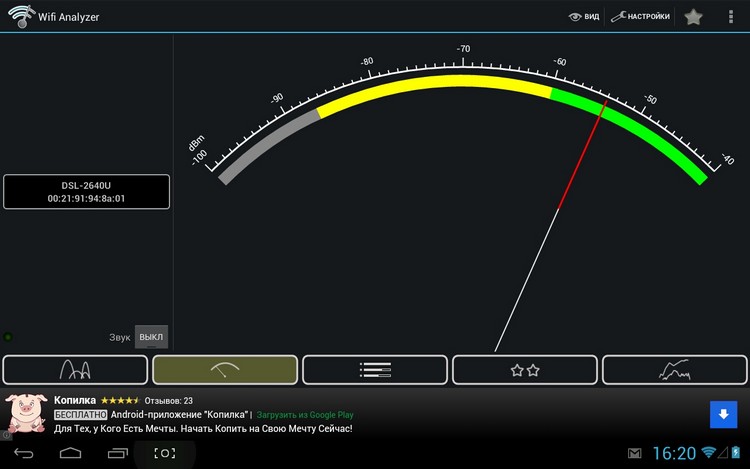This screenshot has height=469, width=750.
Task: Tap the screenshot capture icon in navbar
Action: [x=165, y=453]
